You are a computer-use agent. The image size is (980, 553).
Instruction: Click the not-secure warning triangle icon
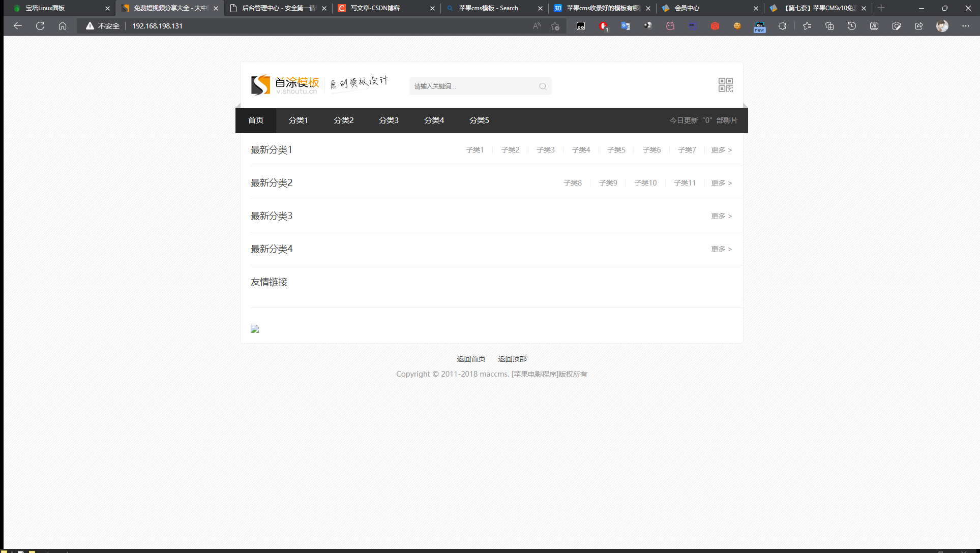pyautogui.click(x=90, y=26)
